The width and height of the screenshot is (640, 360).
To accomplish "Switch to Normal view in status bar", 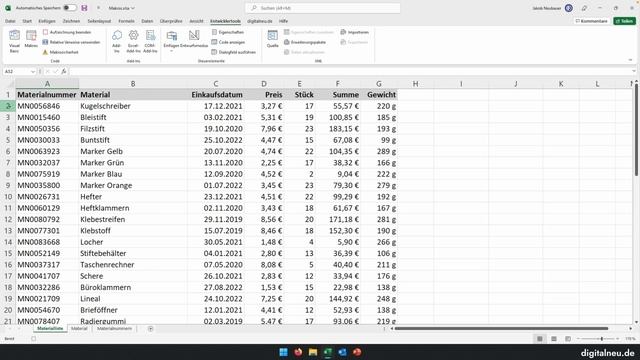I will click(x=540, y=339).
